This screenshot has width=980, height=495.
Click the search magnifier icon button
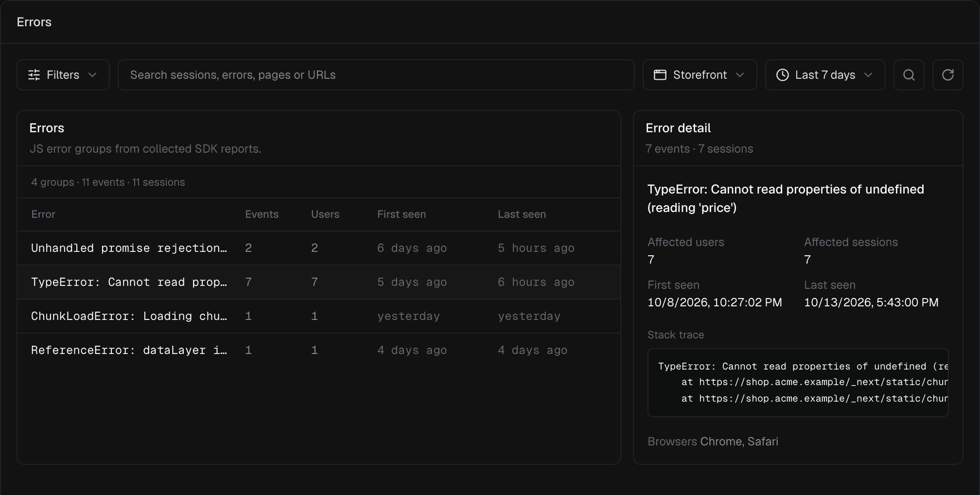[x=909, y=75]
